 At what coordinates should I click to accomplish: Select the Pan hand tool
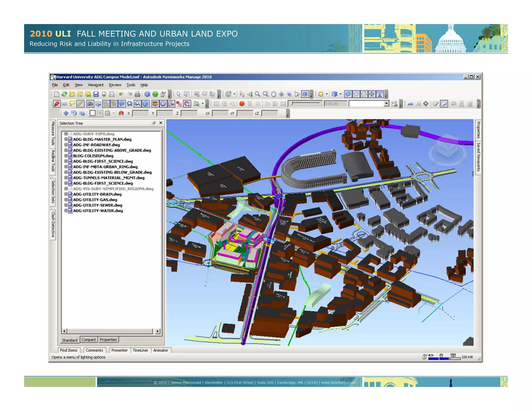[x=273, y=94]
